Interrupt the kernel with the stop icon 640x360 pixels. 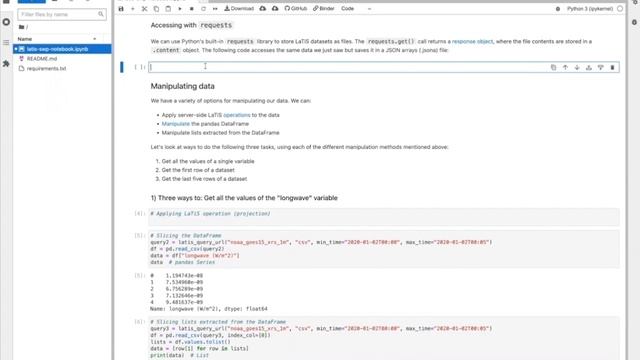coord(191,9)
